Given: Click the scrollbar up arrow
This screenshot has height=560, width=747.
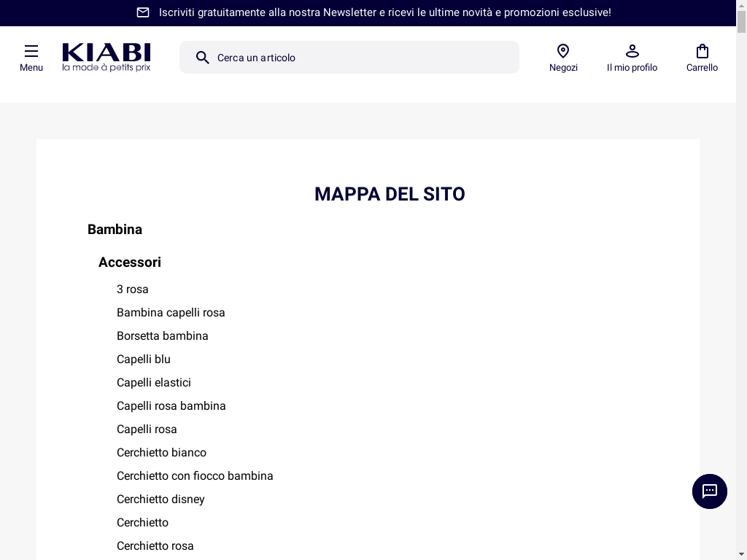Looking at the screenshot, I should tap(741, 5).
